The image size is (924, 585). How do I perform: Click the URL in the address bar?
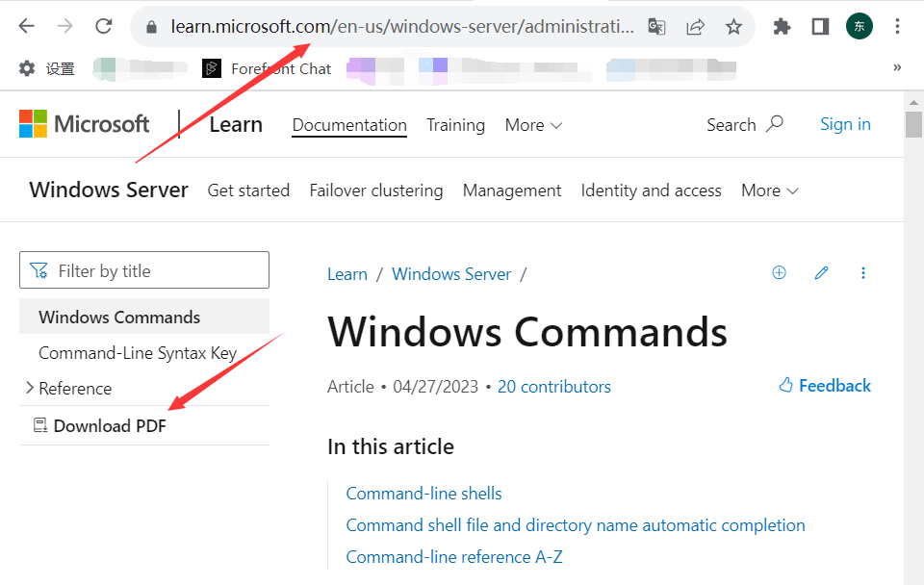pos(402,27)
